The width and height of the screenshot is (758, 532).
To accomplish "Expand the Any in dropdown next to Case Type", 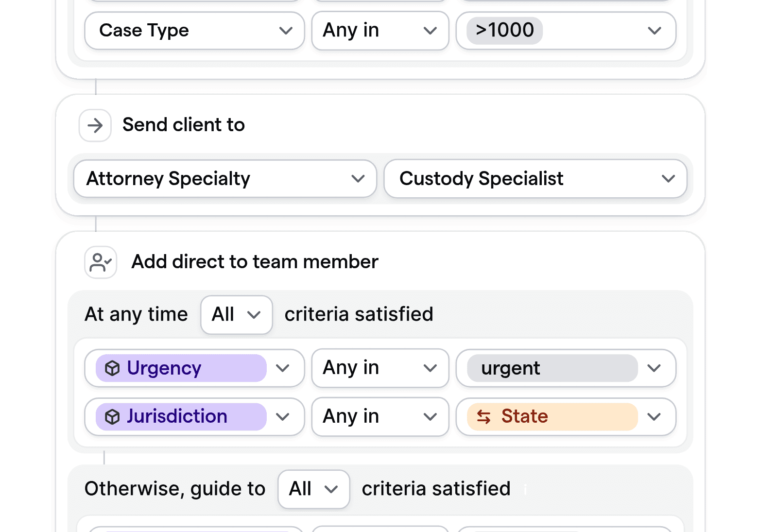I will 380,30.
